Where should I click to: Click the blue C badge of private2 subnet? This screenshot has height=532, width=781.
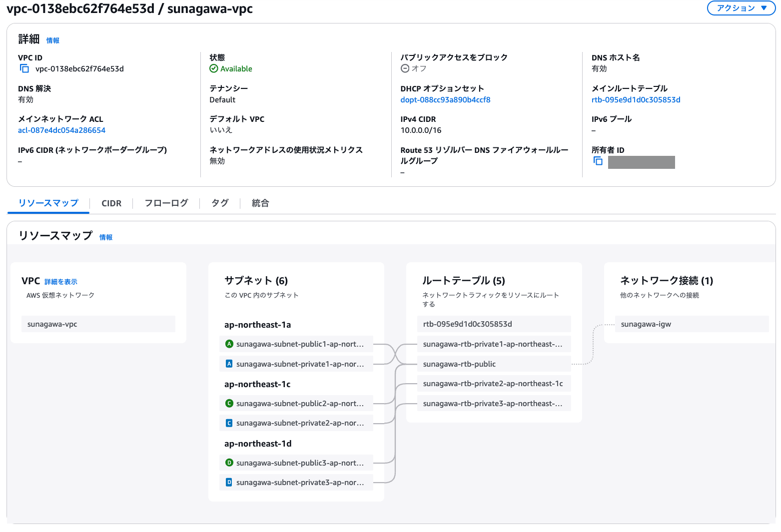[229, 423]
